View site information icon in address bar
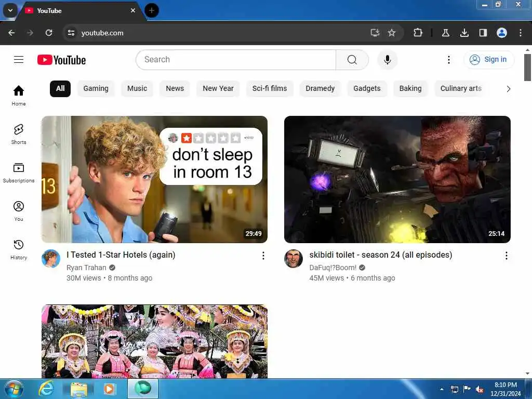 click(71, 33)
